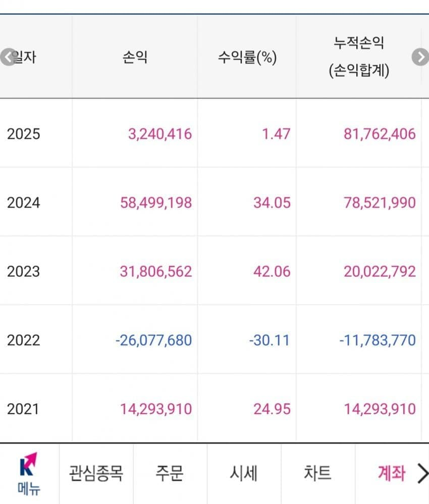
Task: Select the 2025 row year cell
Action: click(23, 134)
